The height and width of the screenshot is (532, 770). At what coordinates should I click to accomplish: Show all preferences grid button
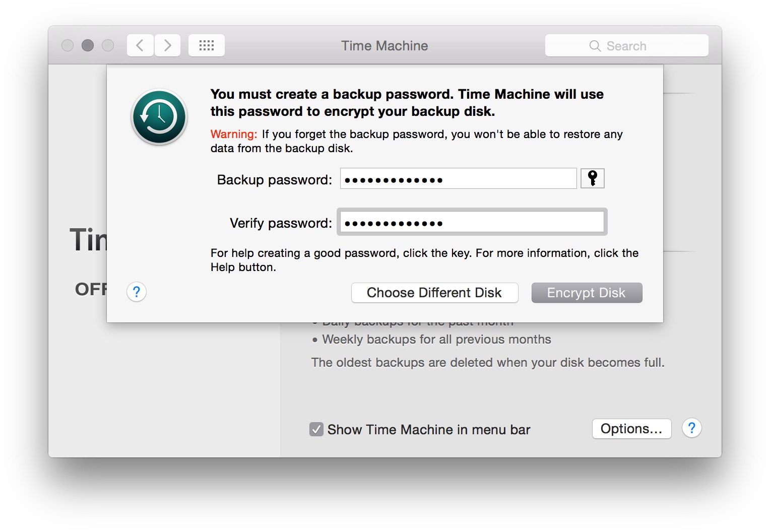pyautogui.click(x=207, y=46)
